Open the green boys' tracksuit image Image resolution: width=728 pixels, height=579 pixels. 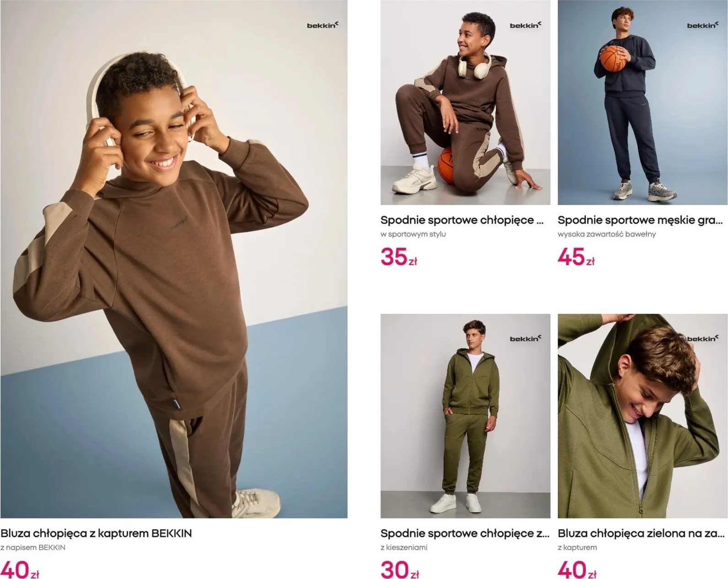click(465, 416)
